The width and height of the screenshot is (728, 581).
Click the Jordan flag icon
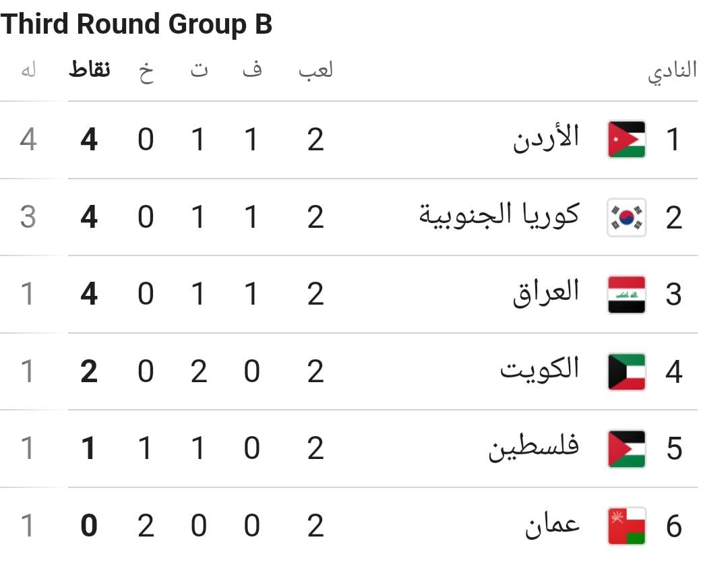626,140
